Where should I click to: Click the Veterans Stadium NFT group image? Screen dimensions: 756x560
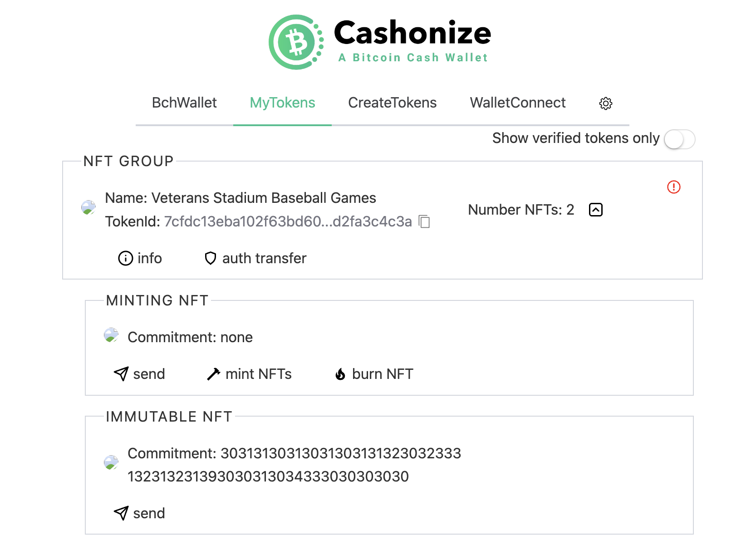pos(88,207)
